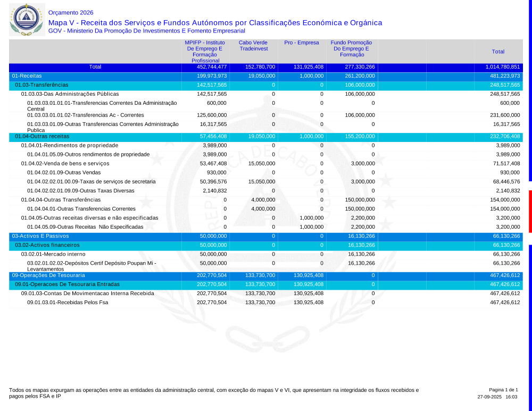Click the Orçamento 2026 heading
The image size is (532, 411).
pyautogui.click(x=70, y=12)
